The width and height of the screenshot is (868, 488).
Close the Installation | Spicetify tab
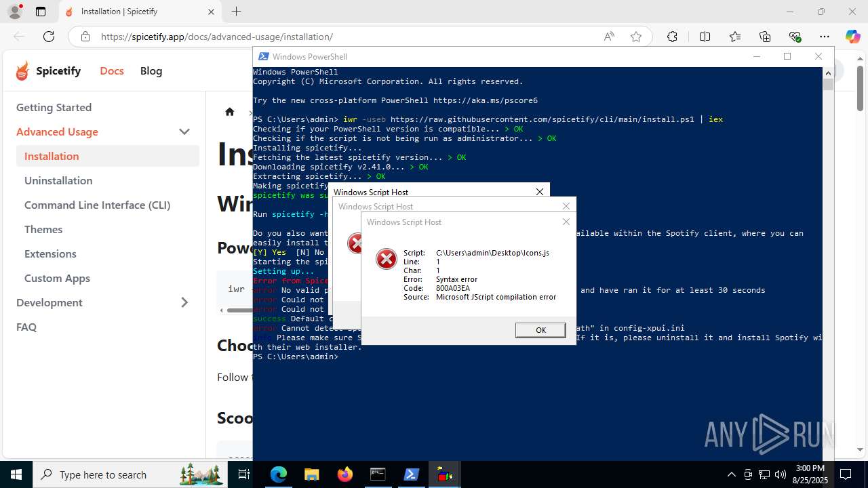point(211,12)
